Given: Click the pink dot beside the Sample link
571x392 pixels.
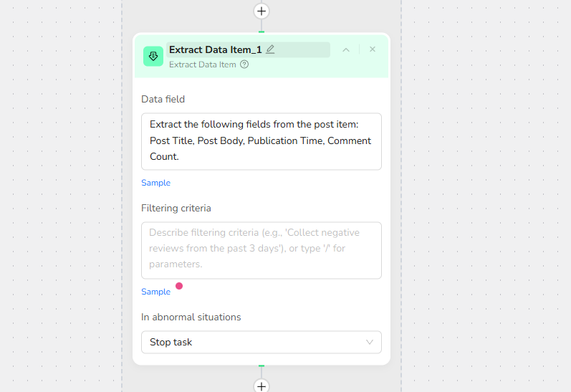Looking at the screenshot, I should tap(179, 286).
